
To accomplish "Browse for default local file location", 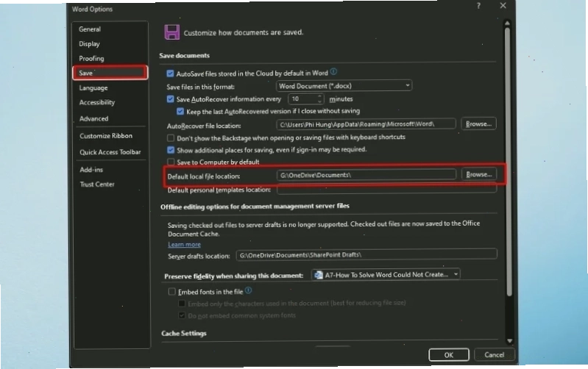I will pyautogui.click(x=479, y=174).
